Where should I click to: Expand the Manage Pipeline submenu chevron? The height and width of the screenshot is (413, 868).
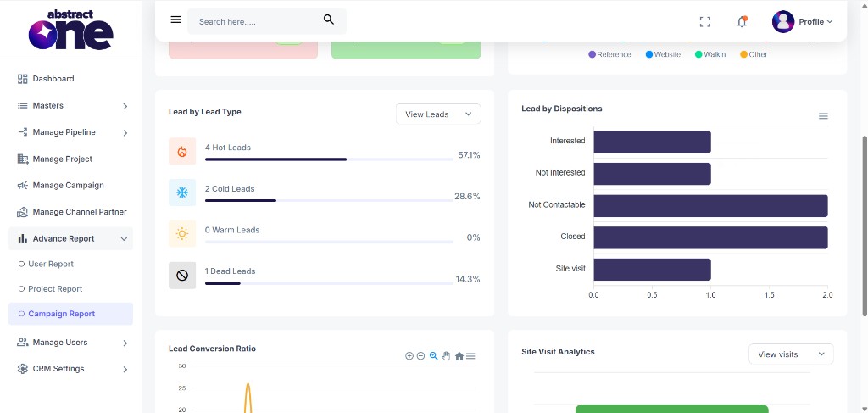[x=125, y=133]
